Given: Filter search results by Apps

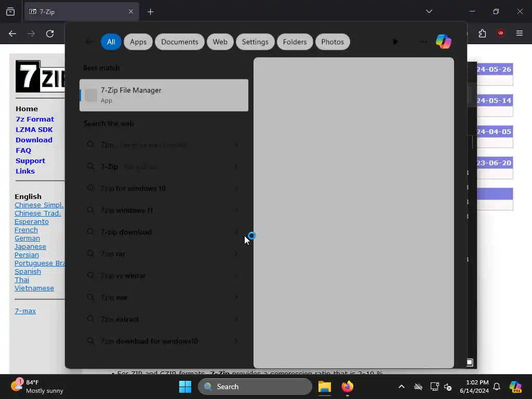Looking at the screenshot, I should point(138,42).
